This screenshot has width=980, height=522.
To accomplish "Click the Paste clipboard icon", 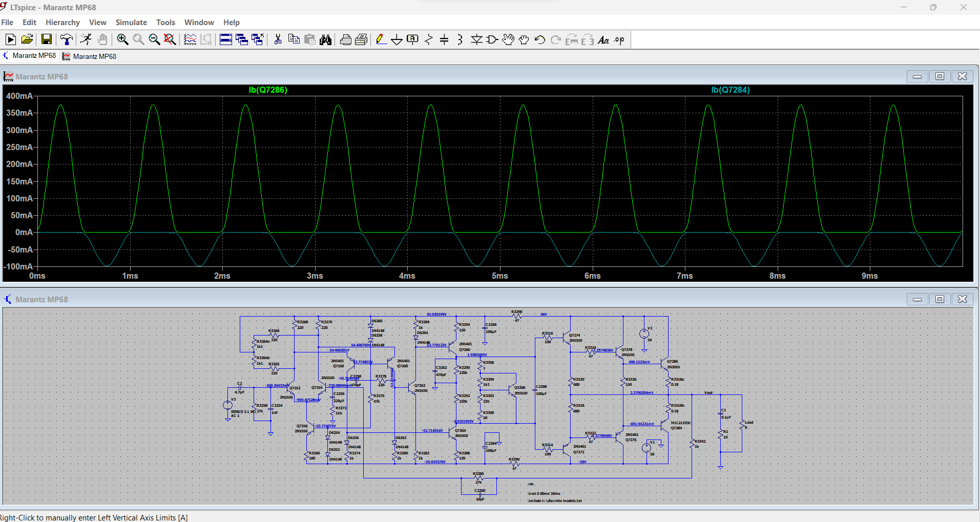I will [x=310, y=40].
